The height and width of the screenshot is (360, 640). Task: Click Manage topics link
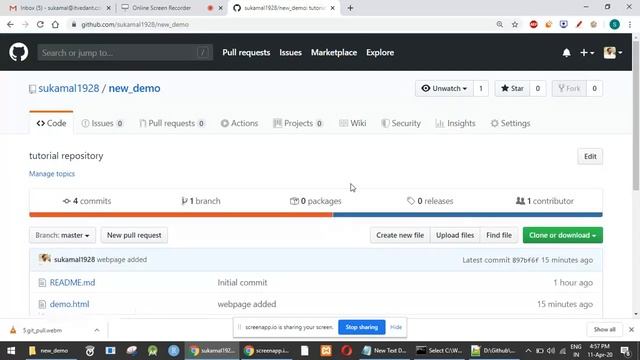(x=52, y=173)
